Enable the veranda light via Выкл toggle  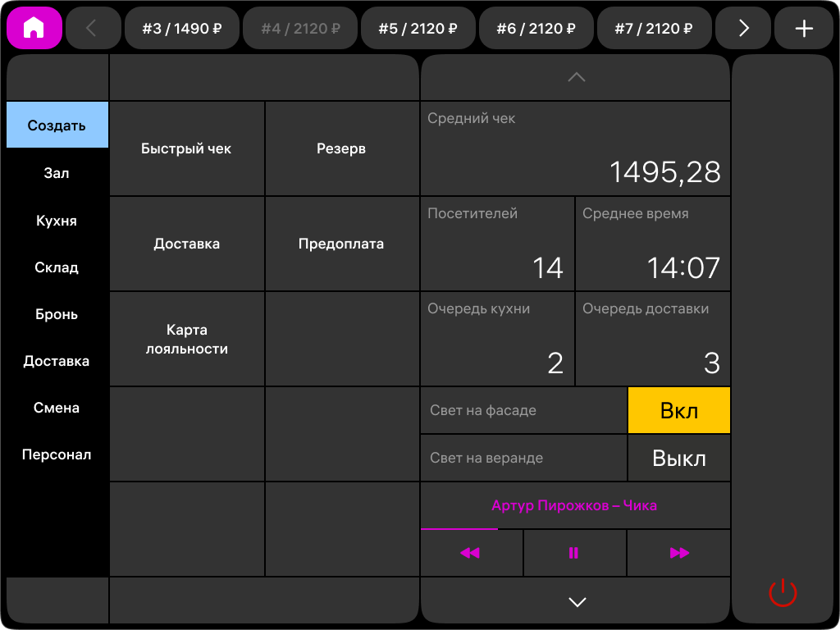(x=678, y=458)
